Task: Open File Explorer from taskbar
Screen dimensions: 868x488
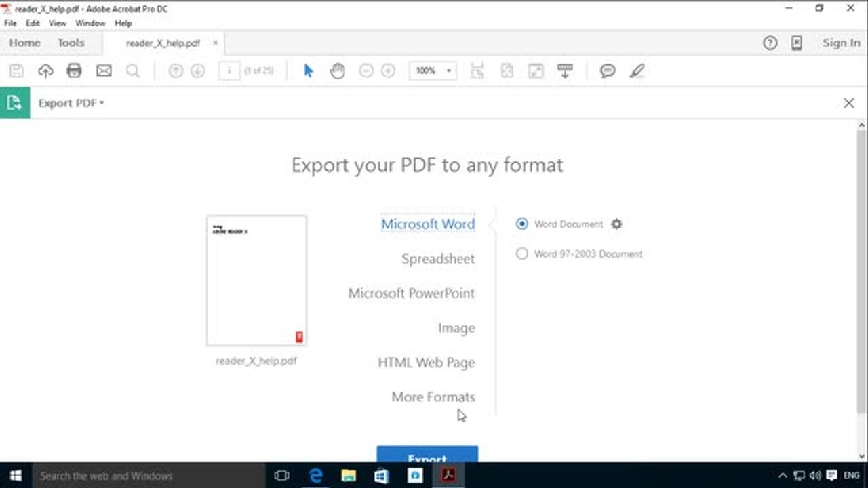Action: point(348,476)
